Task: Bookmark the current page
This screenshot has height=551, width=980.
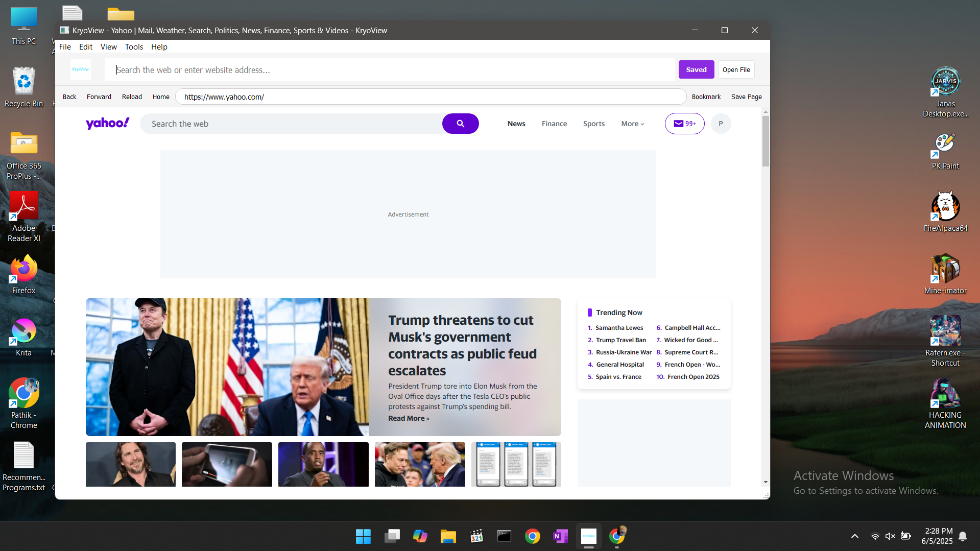Action: coord(706,97)
